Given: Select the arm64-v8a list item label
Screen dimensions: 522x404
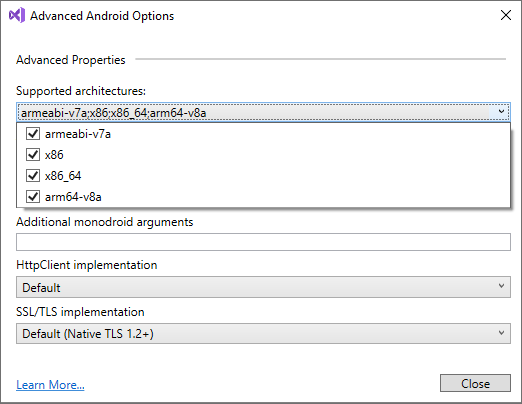Looking at the screenshot, I should (x=73, y=197).
